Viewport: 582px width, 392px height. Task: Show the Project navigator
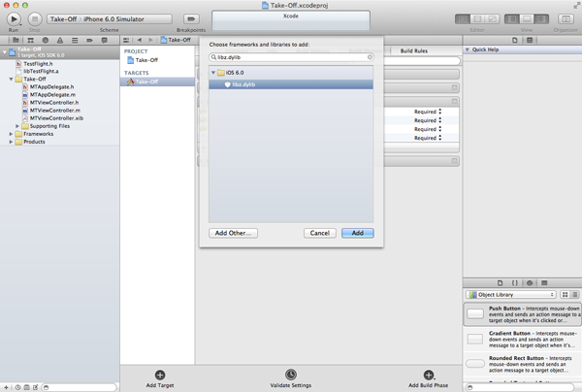[x=16, y=40]
